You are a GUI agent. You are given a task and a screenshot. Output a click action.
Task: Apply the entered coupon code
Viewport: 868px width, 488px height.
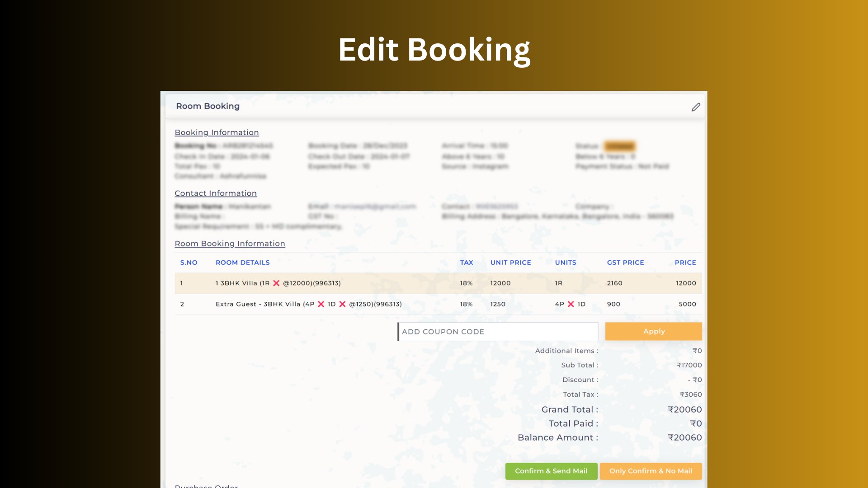click(x=653, y=331)
